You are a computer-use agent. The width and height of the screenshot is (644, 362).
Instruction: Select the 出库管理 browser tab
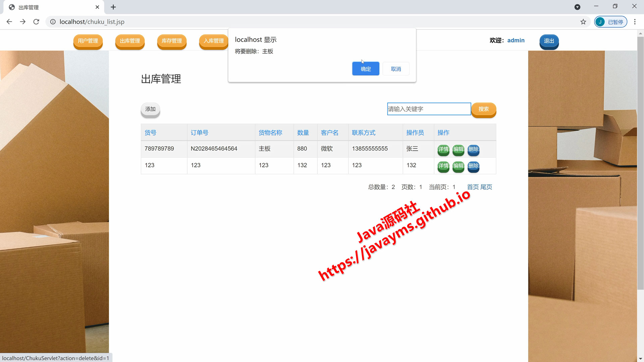54,7
